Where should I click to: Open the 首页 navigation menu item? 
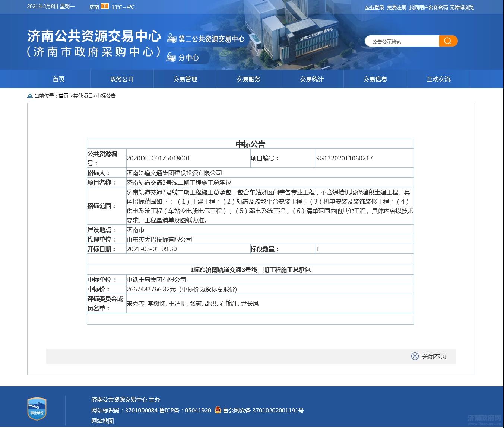58,79
